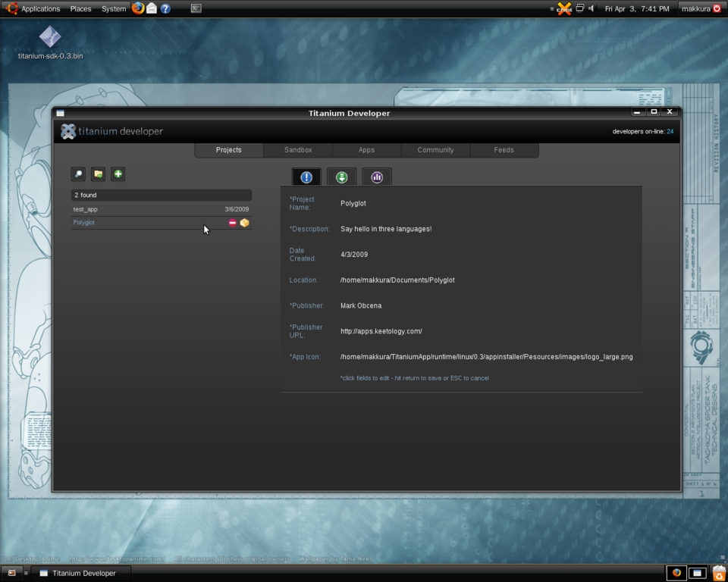Viewport: 728px width, 582px height.
Task: Switch to the Sandbox tab
Action: click(x=297, y=149)
